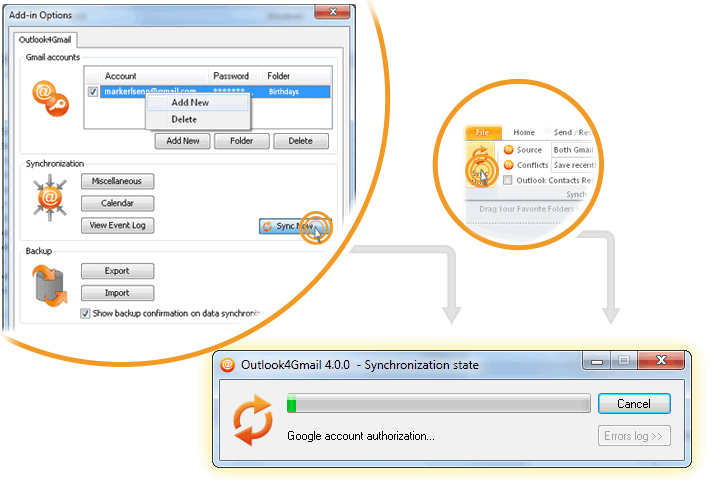Screen dimensions: 715x480
Task: Open the File tab in Outlook ribbon
Action: point(482,132)
